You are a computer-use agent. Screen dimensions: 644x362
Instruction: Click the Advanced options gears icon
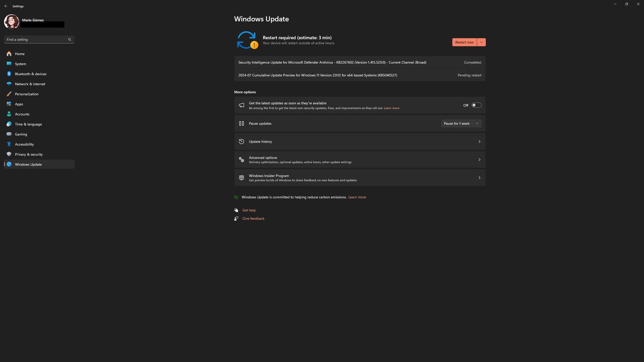(241, 160)
